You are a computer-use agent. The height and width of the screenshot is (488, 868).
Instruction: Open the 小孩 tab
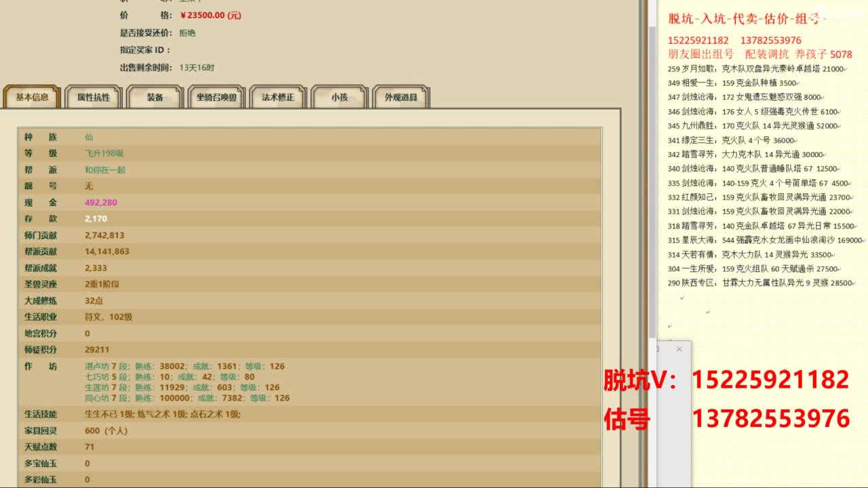coord(339,97)
